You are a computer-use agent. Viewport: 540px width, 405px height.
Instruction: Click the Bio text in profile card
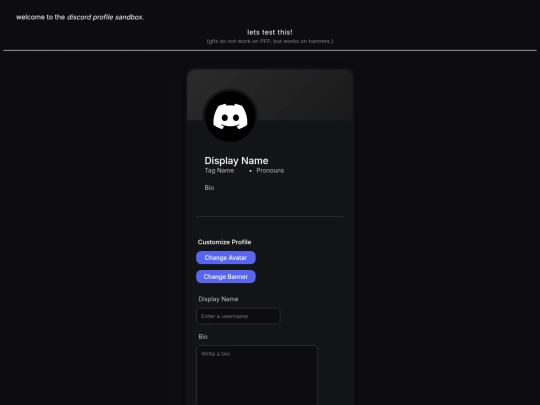pyautogui.click(x=209, y=188)
